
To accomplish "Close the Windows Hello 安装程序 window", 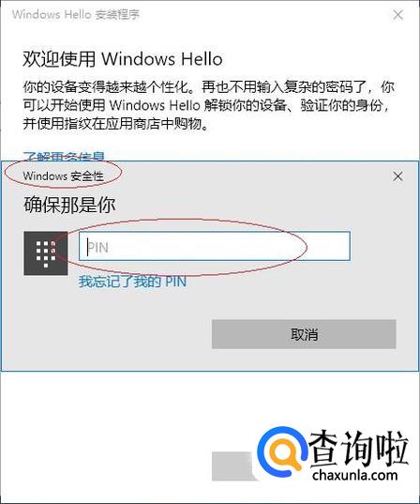I will click(397, 14).
